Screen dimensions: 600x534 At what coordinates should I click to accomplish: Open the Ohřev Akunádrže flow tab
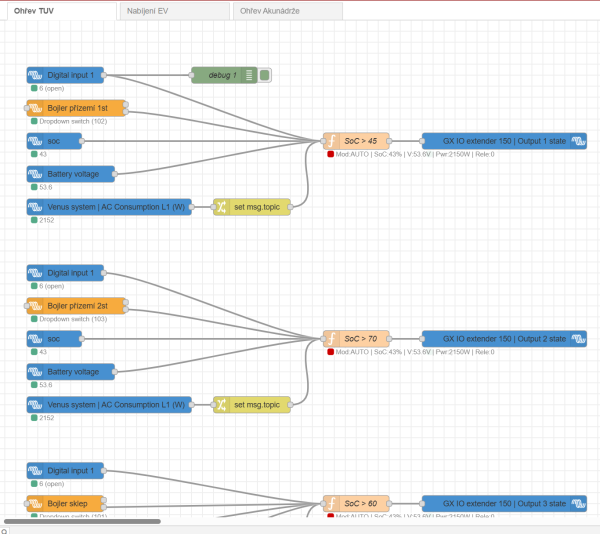[288, 11]
